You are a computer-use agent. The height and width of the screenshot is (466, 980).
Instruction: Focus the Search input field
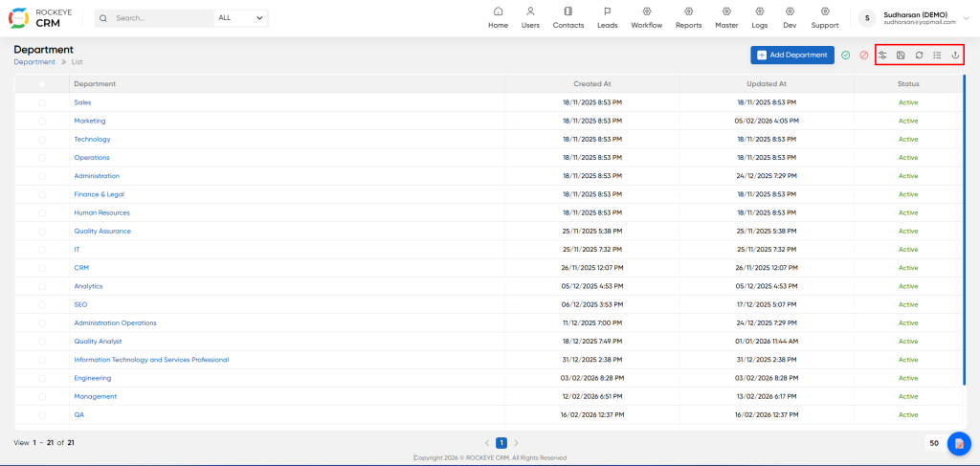tap(163, 18)
